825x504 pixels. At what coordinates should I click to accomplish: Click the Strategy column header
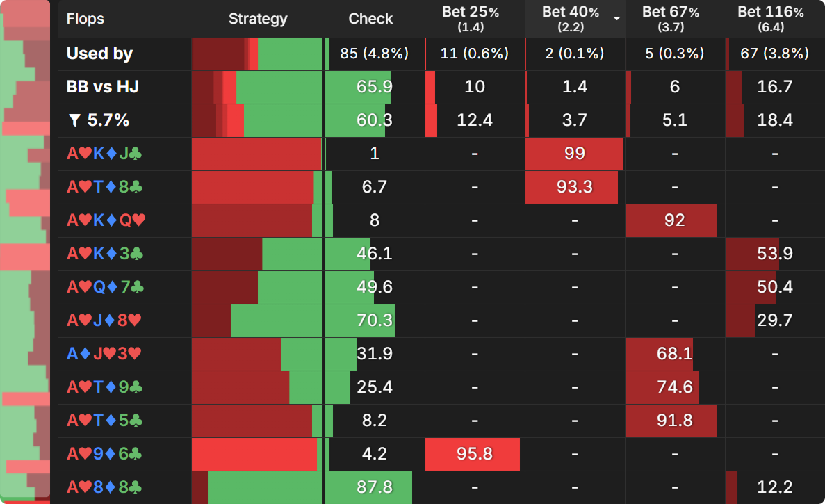[258, 19]
